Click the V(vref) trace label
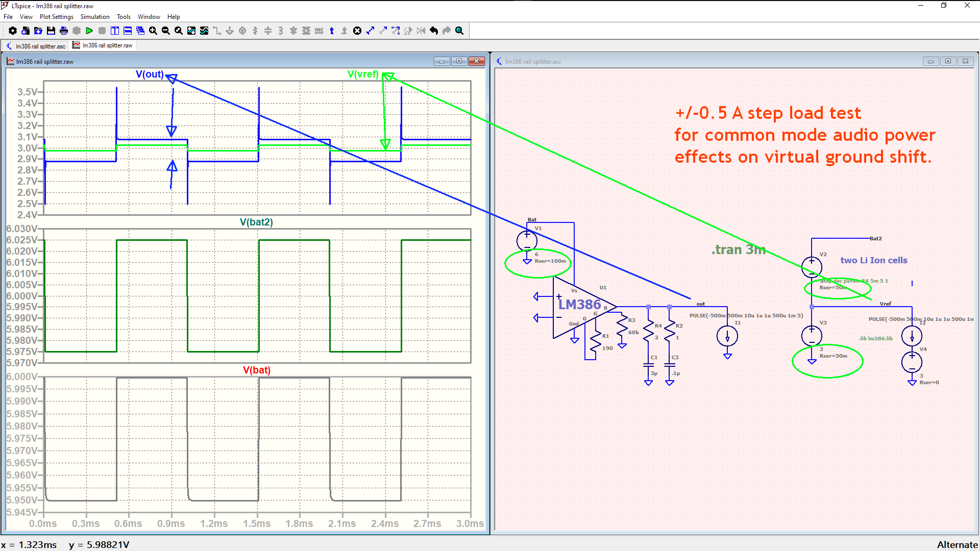Viewport: 980px width, 551px height. (363, 74)
